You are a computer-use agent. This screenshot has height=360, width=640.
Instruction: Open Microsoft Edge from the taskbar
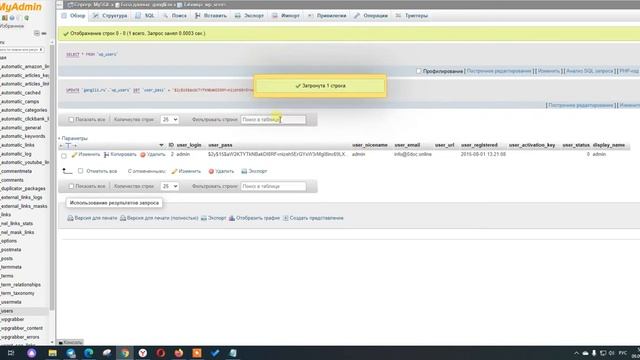point(89,353)
